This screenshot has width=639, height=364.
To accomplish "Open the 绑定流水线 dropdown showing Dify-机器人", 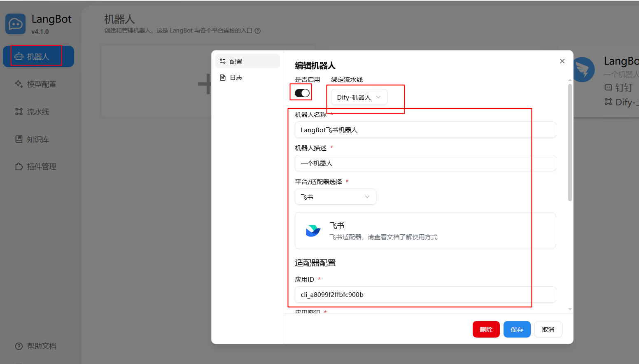I will [359, 97].
